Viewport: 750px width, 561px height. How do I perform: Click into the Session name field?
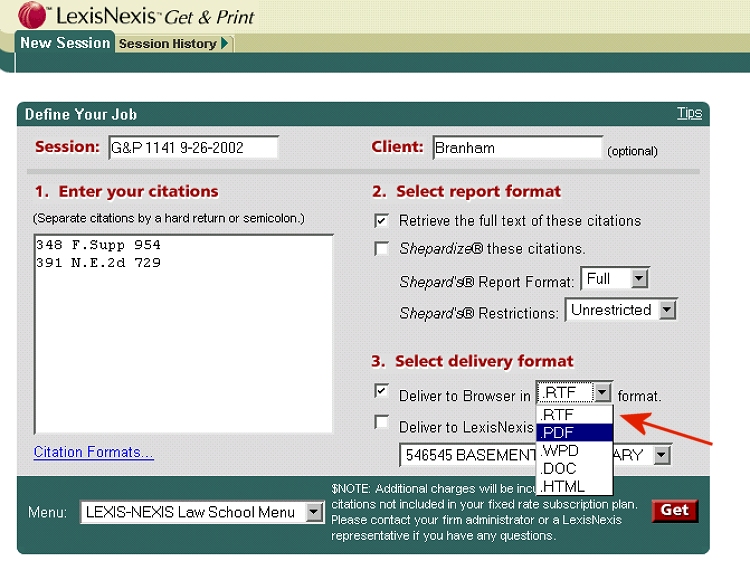[193, 147]
